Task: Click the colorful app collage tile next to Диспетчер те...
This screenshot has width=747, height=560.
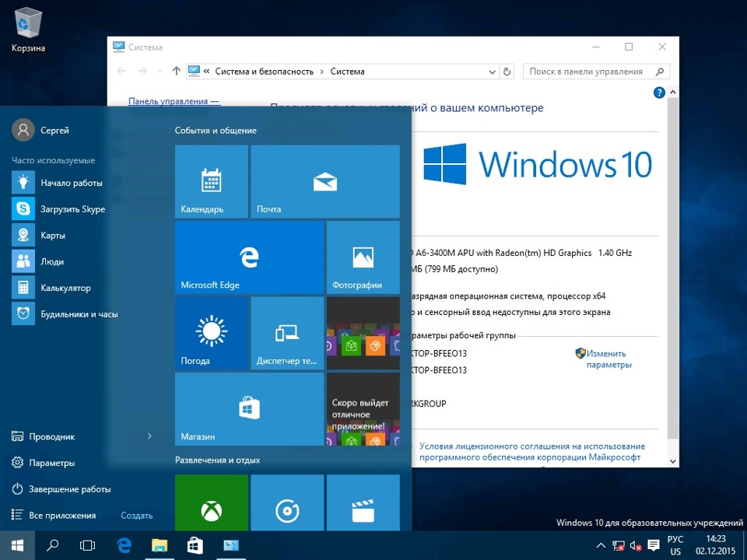Action: point(363,333)
